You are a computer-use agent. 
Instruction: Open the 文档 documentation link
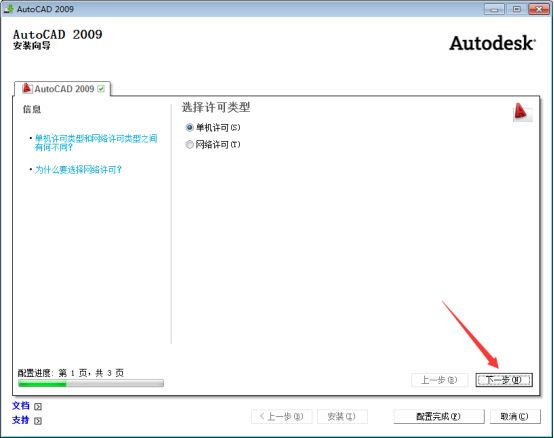click(x=21, y=406)
